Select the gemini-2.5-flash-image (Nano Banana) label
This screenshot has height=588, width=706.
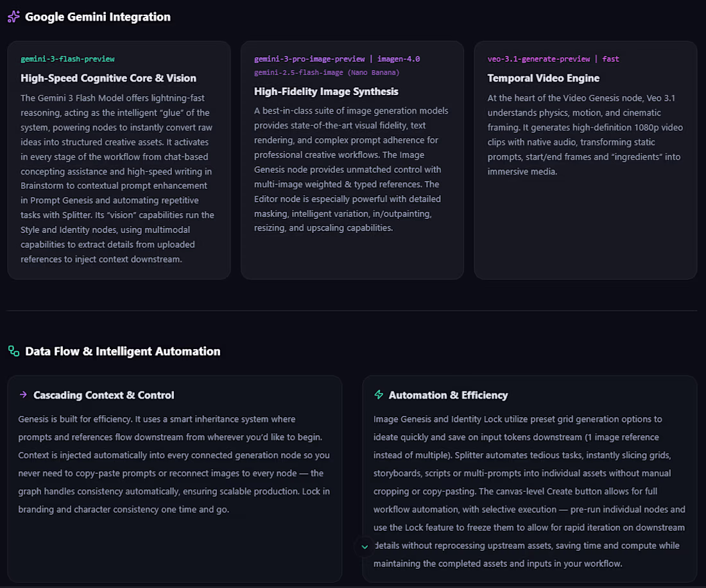tap(327, 73)
